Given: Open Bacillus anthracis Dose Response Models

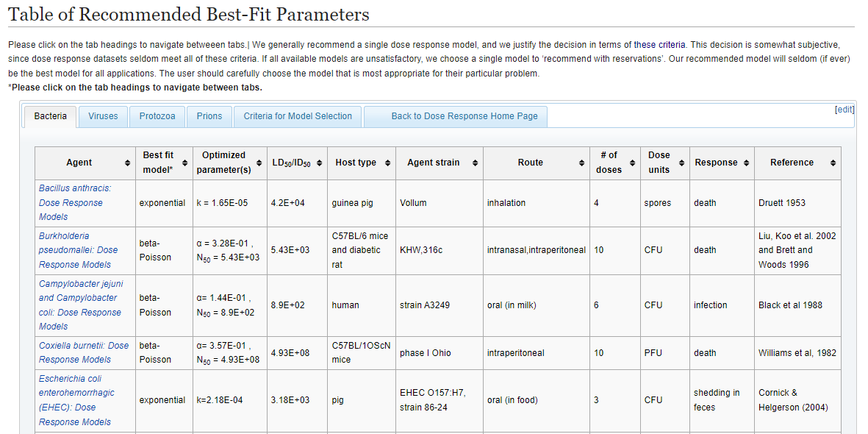Looking at the screenshot, I should [x=74, y=202].
